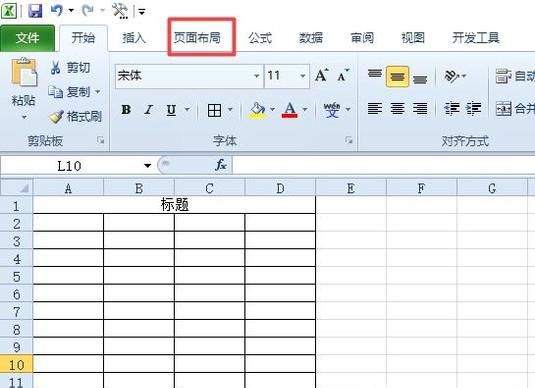Image resolution: width=535 pixels, height=388 pixels.
Task: Select column E header
Action: tap(351, 188)
